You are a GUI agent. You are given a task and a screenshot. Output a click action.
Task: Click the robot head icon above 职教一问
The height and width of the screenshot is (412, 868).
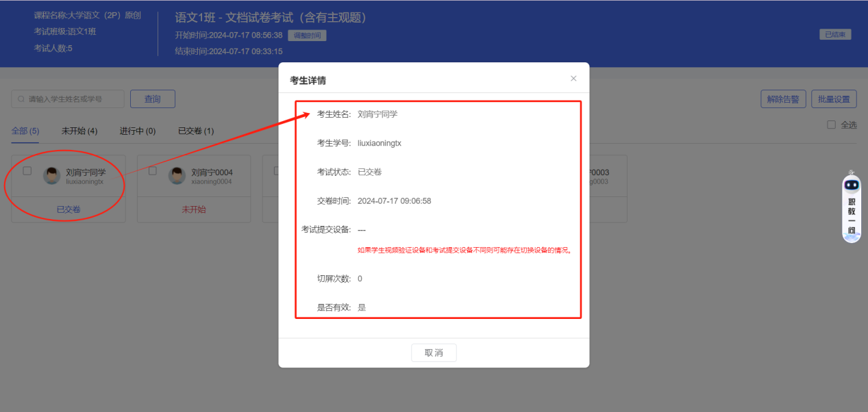coord(851,183)
